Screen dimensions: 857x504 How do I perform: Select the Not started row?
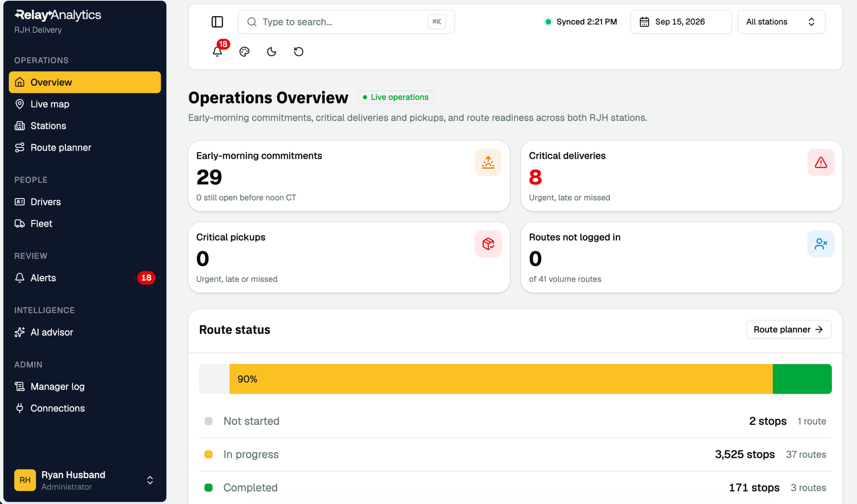pos(515,422)
